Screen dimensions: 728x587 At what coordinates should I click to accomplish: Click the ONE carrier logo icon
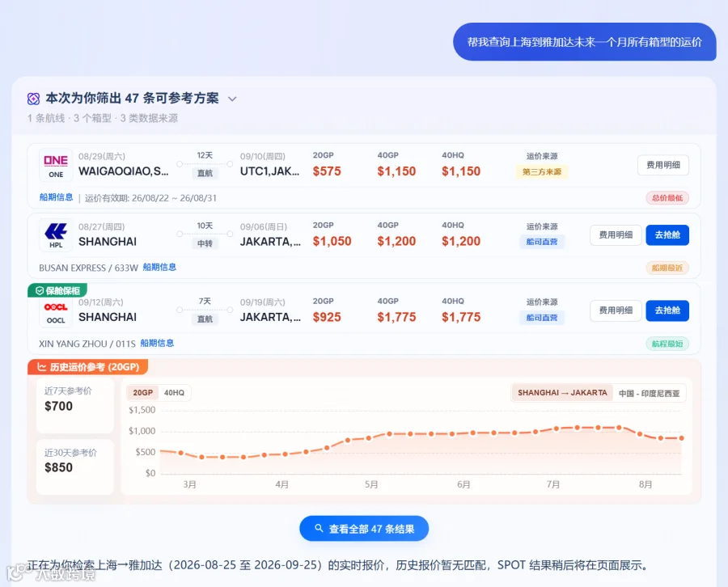click(x=56, y=165)
